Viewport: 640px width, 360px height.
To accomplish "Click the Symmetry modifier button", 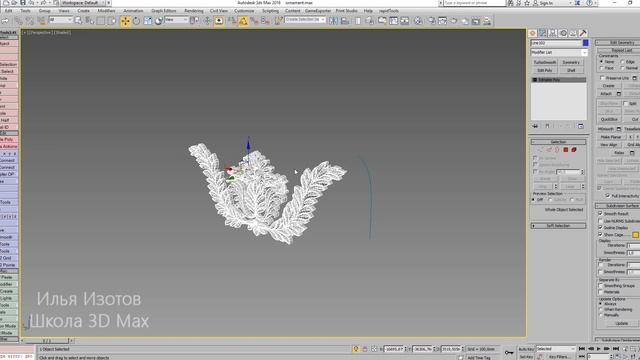I will click(x=571, y=62).
